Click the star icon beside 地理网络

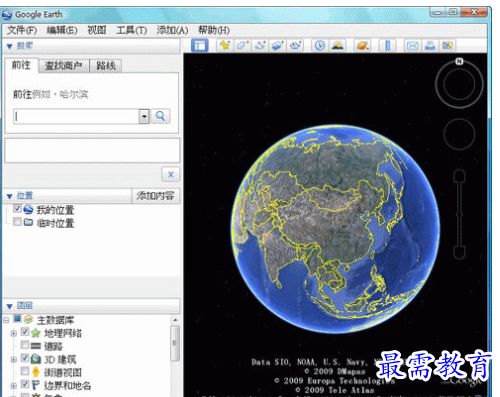pos(36,333)
